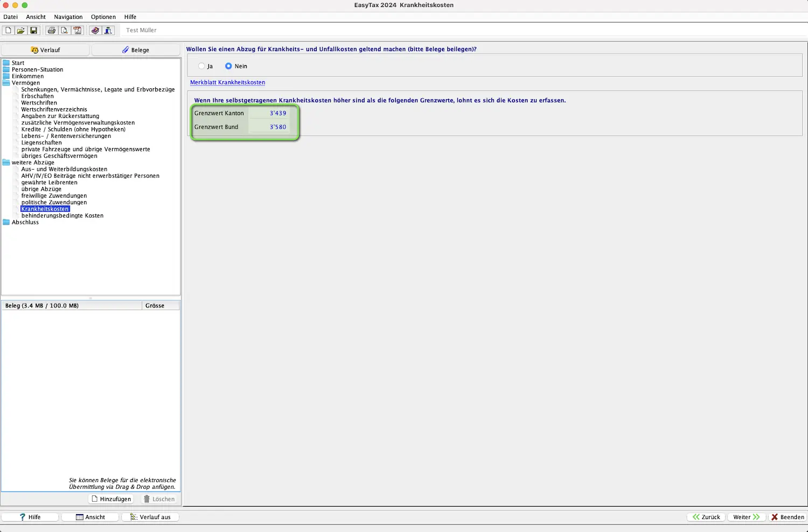
Task: Expand the Einkommen folder
Action: pyautogui.click(x=6, y=76)
